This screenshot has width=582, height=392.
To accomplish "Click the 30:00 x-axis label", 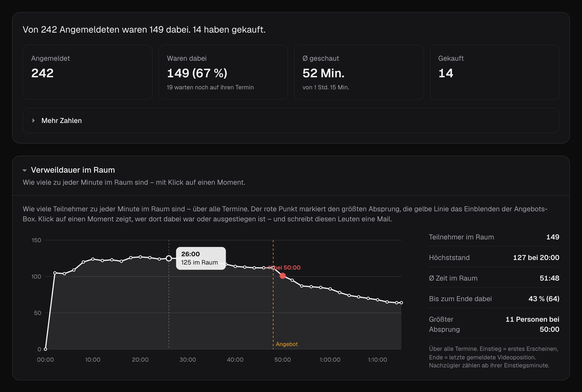I will 188,360.
